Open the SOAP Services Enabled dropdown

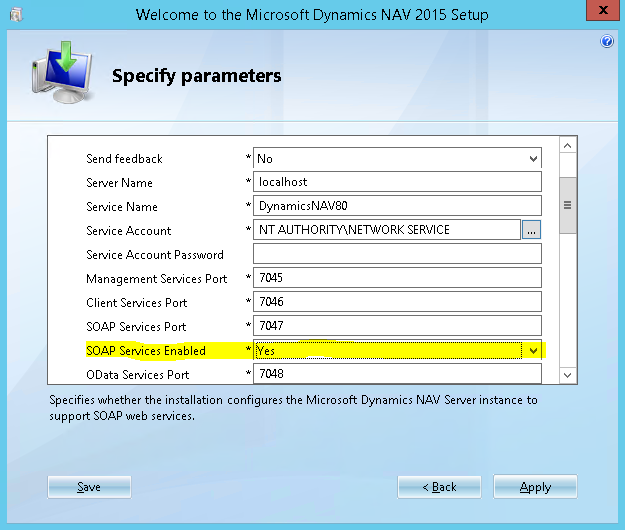[533, 350]
